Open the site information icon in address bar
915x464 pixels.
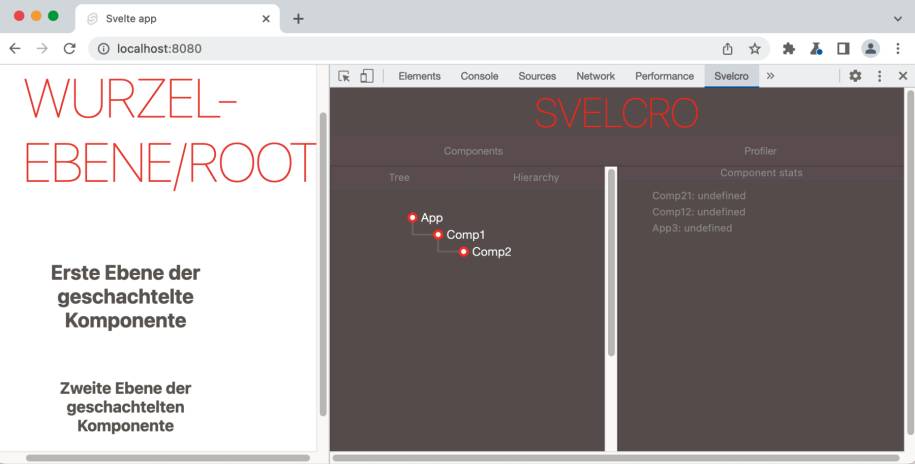[x=103, y=48]
